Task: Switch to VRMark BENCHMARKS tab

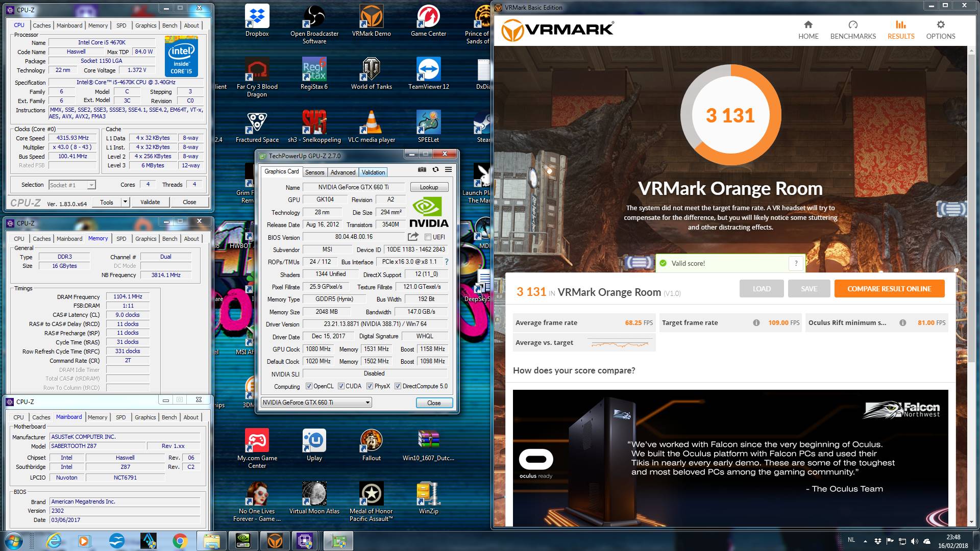Action: pos(853,30)
